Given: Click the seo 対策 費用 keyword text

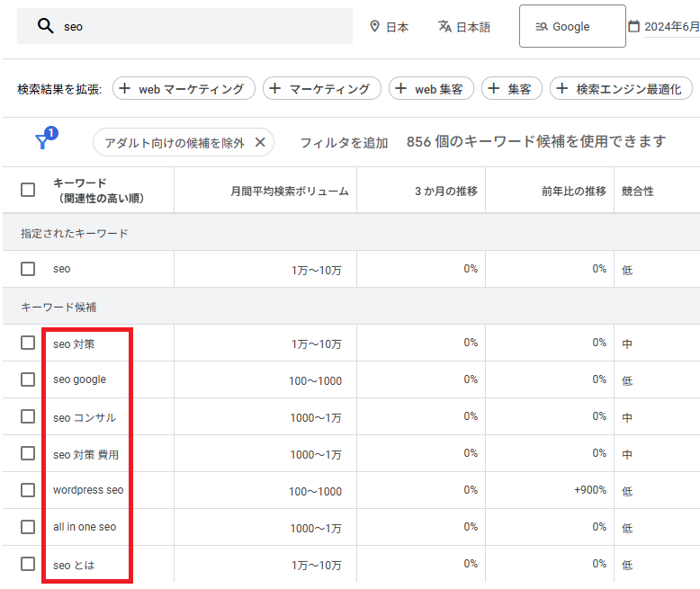Looking at the screenshot, I should (85, 455).
